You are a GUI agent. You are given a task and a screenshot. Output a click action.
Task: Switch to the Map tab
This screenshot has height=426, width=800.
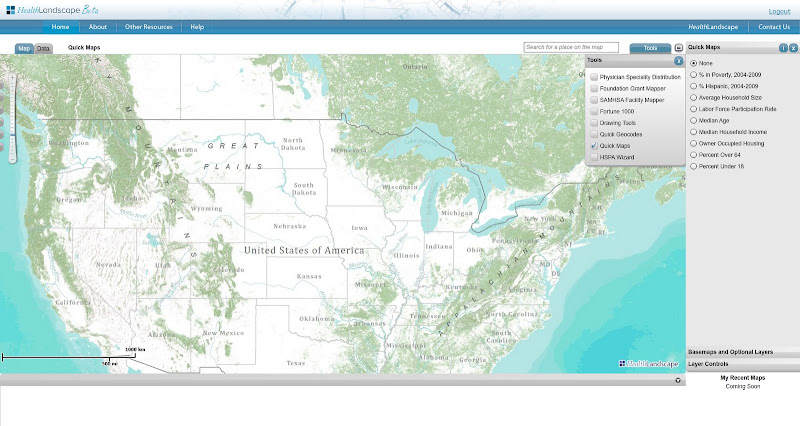[24, 48]
